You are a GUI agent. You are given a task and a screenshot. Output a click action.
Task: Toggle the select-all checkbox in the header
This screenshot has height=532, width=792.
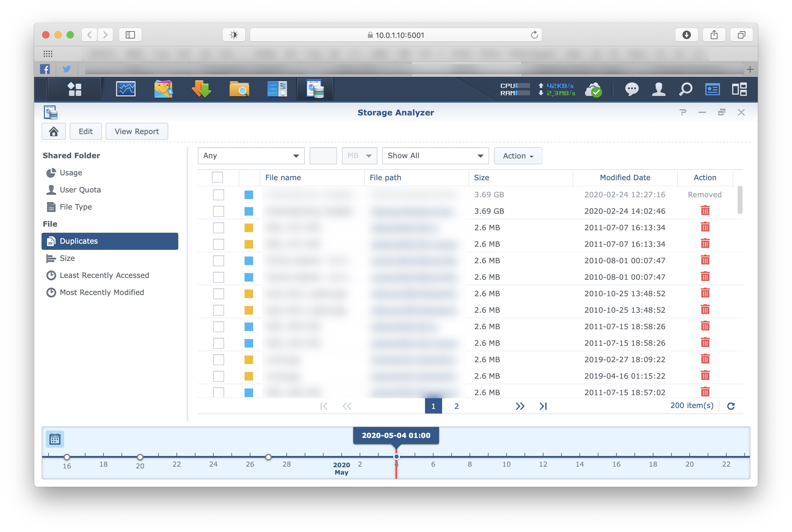pos(217,177)
